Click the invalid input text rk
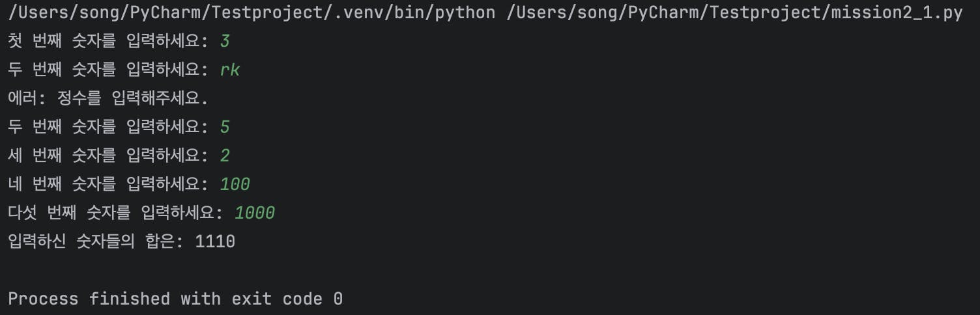 (230, 70)
